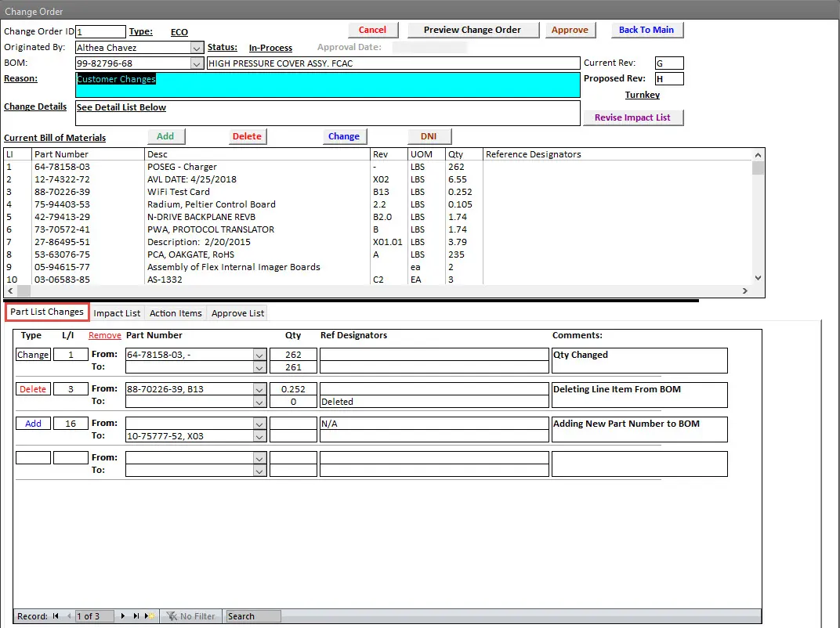Switch to the Impact List tab
The image size is (840, 628).
pyautogui.click(x=117, y=313)
